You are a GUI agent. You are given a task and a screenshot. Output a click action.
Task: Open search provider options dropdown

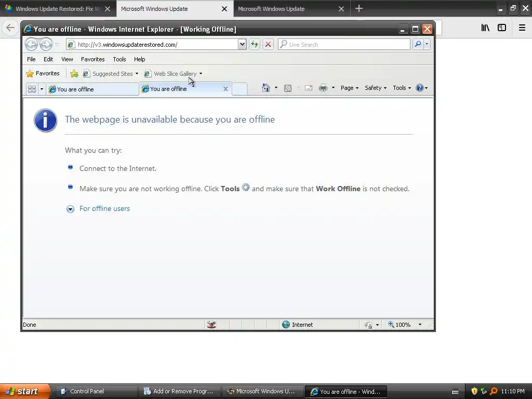tap(427, 44)
